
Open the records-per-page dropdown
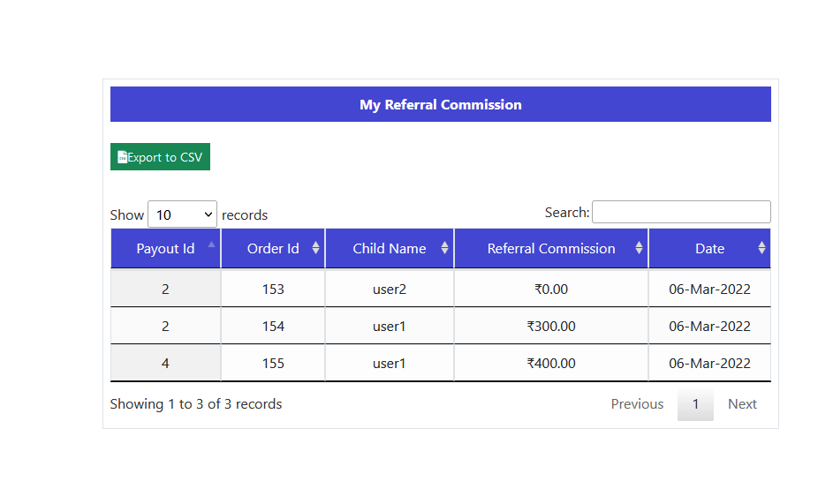(182, 214)
